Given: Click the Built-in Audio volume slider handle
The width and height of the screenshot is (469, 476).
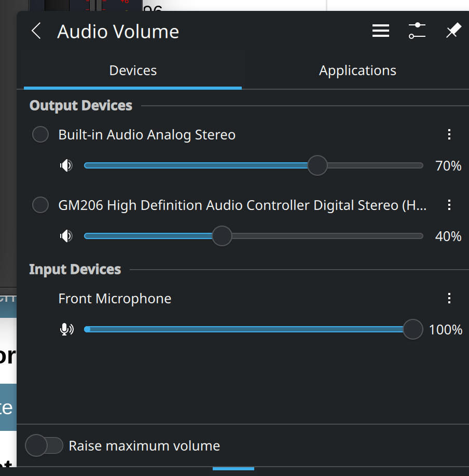Looking at the screenshot, I should click(317, 165).
